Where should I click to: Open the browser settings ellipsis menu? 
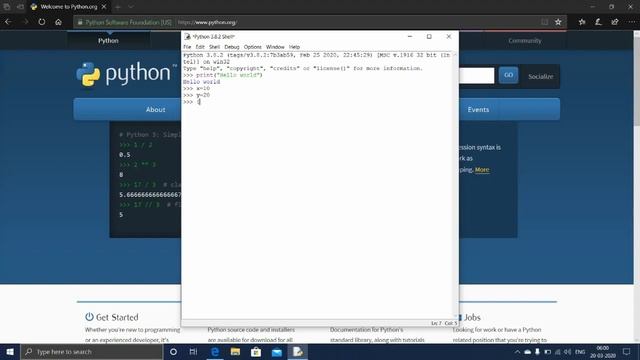tap(631, 22)
